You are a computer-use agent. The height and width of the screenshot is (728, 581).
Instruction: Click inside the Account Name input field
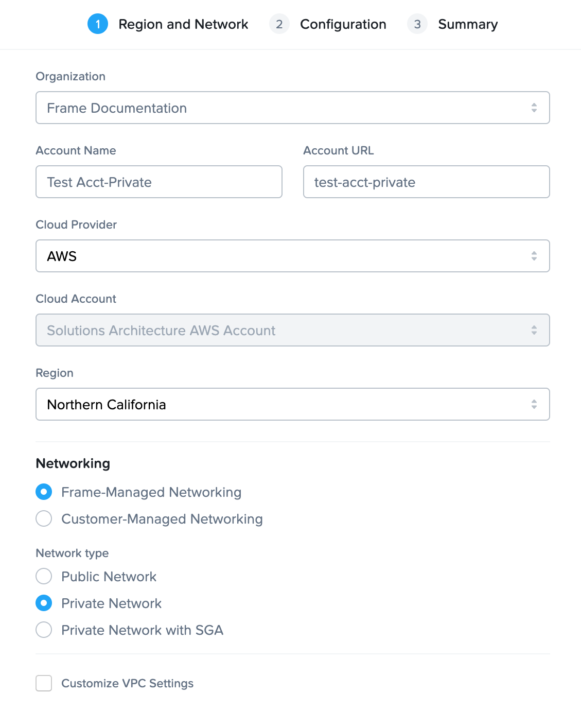click(159, 182)
